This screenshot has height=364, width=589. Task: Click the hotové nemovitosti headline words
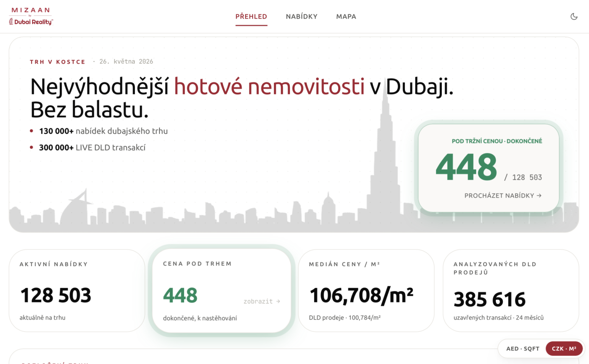coord(269,86)
